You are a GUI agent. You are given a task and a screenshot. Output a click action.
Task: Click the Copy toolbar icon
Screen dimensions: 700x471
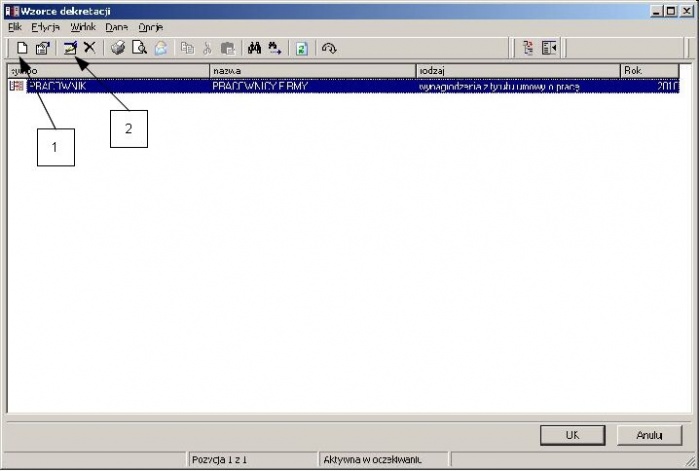(188, 48)
